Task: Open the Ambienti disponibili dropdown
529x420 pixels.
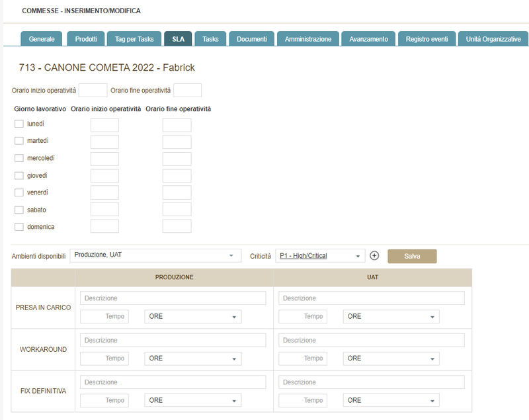Action: 155,255
